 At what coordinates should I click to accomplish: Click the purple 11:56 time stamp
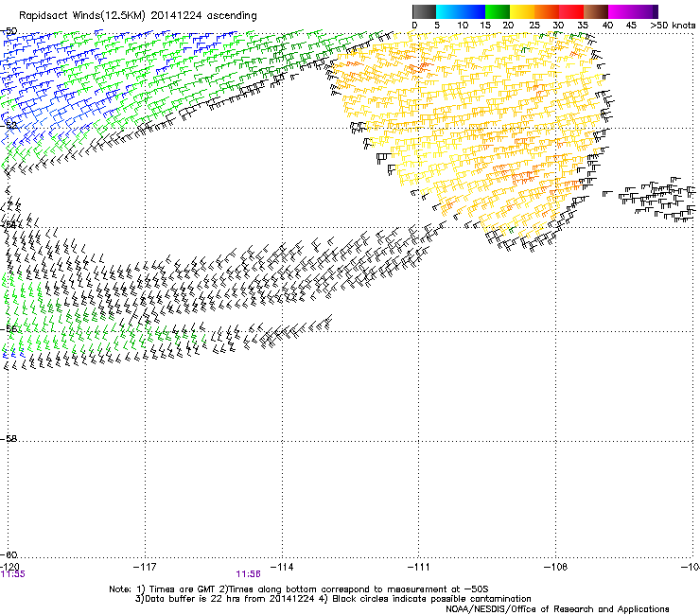[248, 574]
